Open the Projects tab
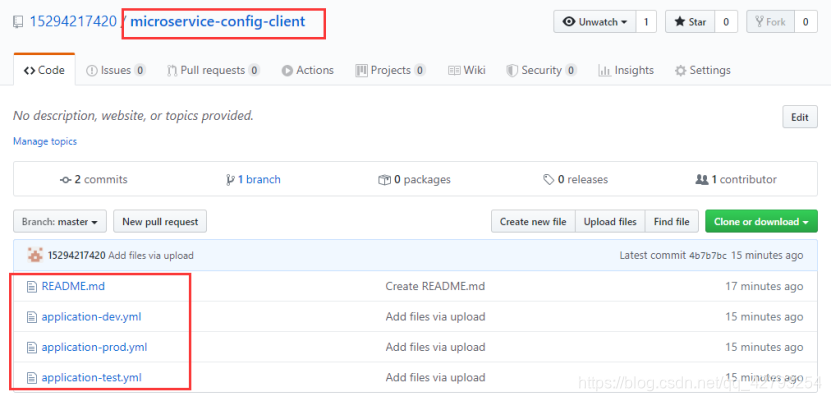831x401 pixels. pyautogui.click(x=391, y=70)
